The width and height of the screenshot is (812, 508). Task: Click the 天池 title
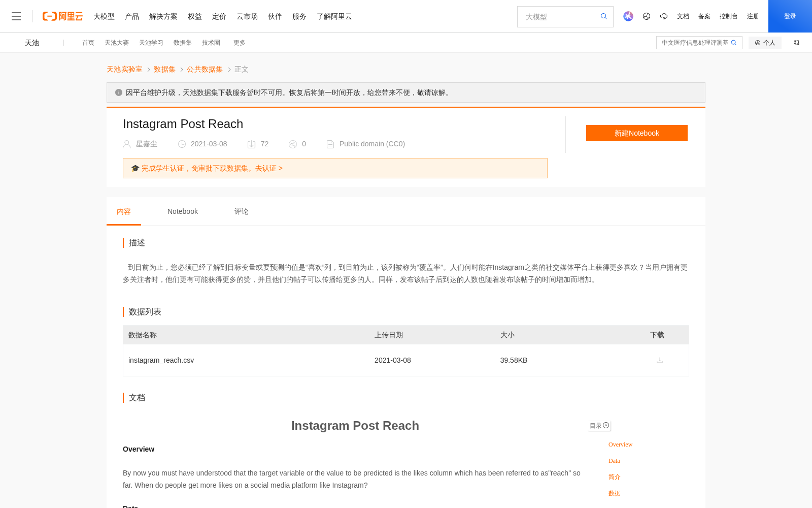[x=32, y=43]
